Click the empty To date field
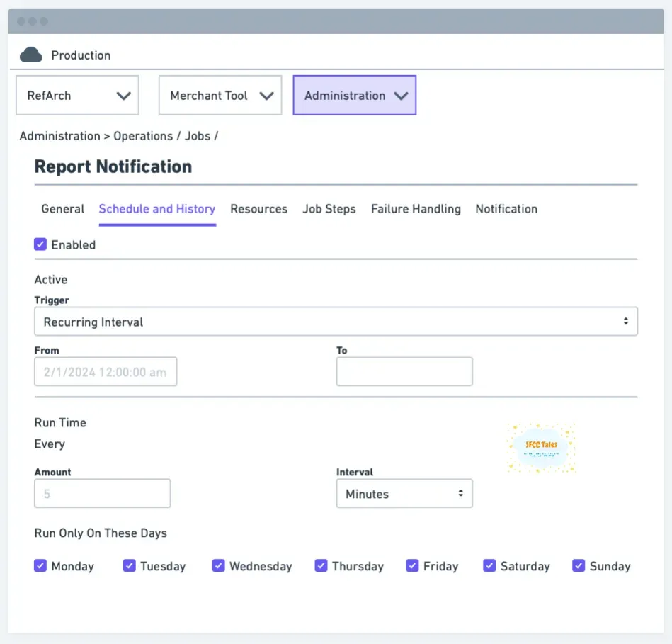This screenshot has height=644, width=672. point(404,372)
